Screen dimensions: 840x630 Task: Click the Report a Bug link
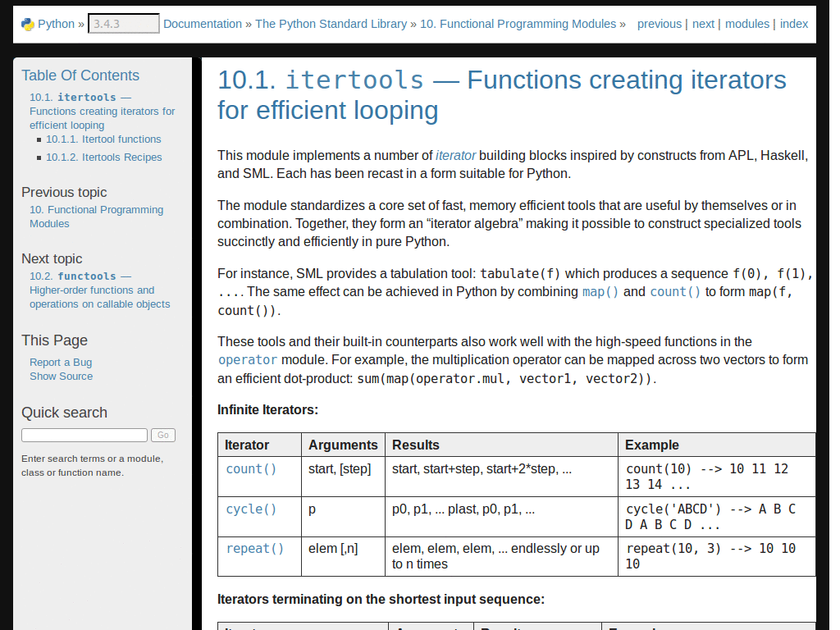coord(61,363)
